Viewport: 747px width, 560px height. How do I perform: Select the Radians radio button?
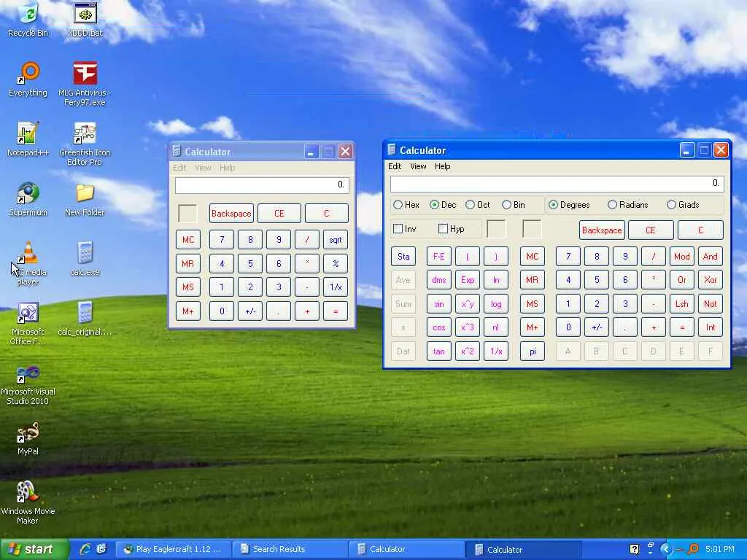[x=628, y=205]
